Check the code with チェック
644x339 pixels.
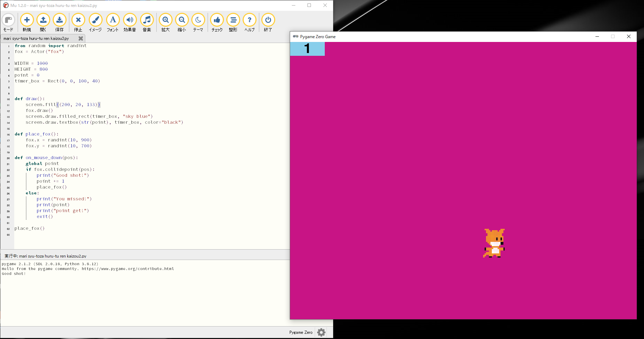[x=217, y=23]
